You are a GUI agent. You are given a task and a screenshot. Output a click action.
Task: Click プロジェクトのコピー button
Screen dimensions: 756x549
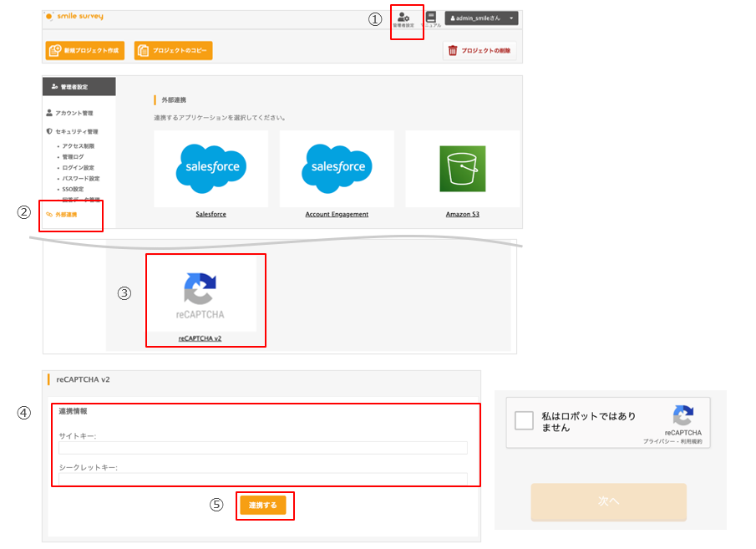point(173,50)
